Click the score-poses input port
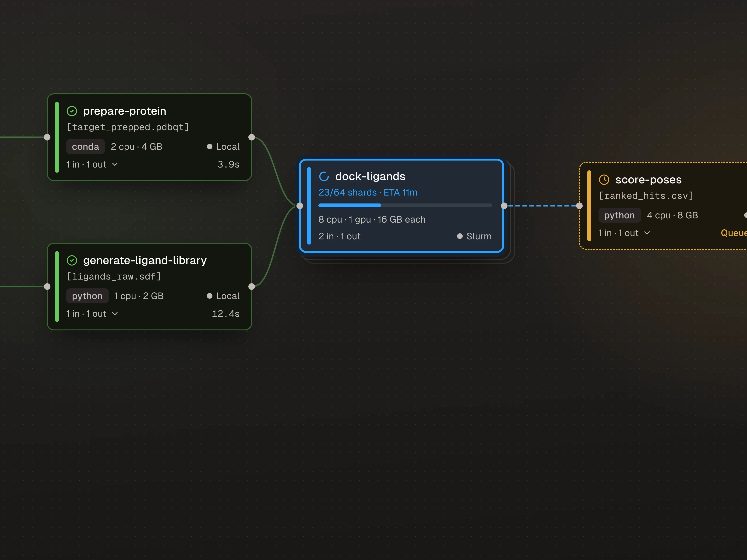 point(579,206)
